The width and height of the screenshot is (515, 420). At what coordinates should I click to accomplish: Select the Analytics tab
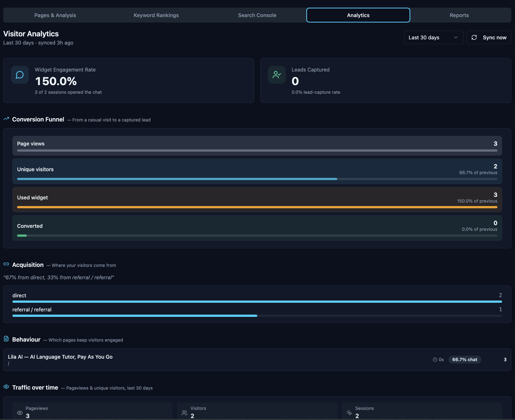tap(358, 15)
